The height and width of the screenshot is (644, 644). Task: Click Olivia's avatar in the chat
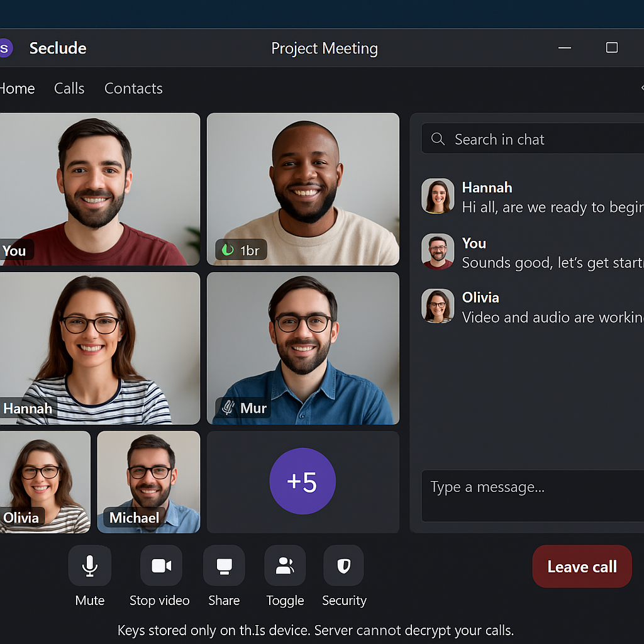coord(438,306)
